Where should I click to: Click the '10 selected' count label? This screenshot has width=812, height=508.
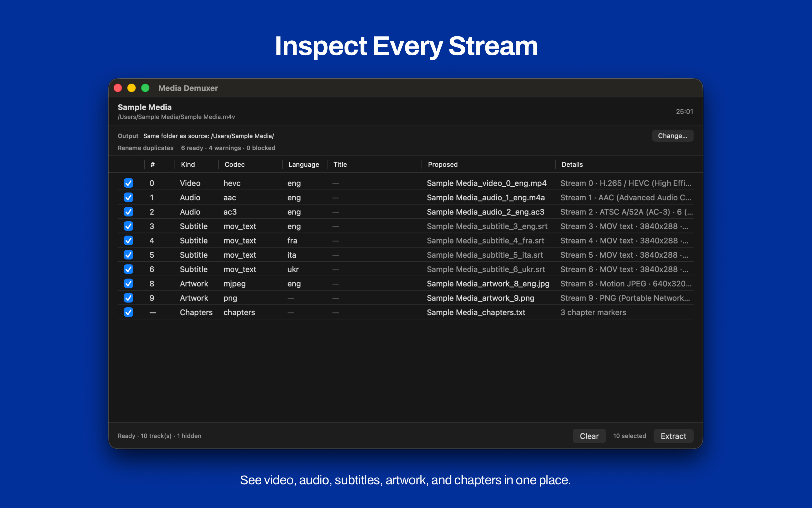pyautogui.click(x=630, y=436)
